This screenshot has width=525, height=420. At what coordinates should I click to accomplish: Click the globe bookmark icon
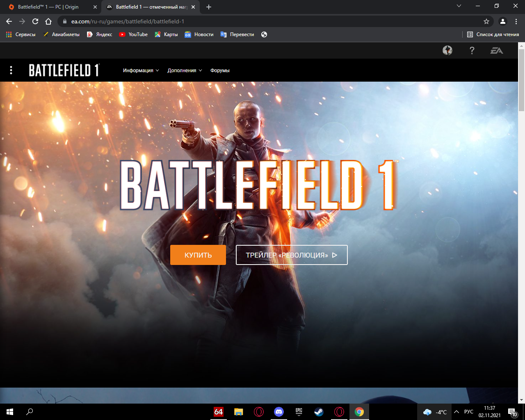point(264,34)
